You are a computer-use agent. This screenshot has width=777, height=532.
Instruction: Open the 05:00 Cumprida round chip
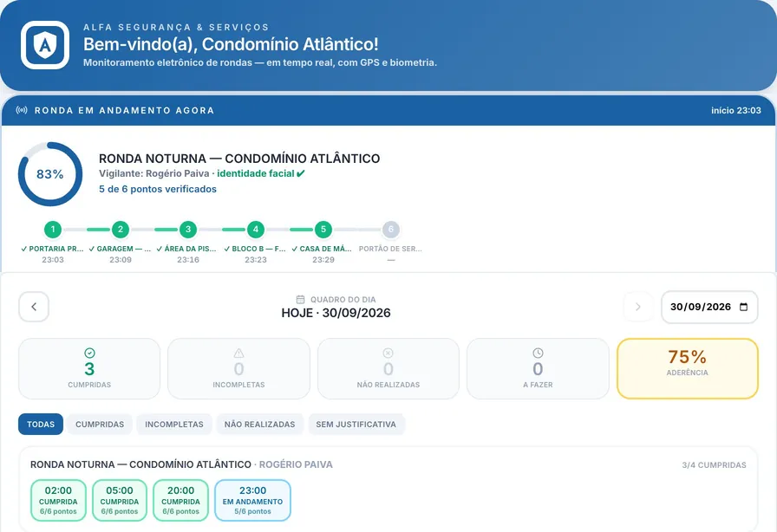click(x=120, y=500)
